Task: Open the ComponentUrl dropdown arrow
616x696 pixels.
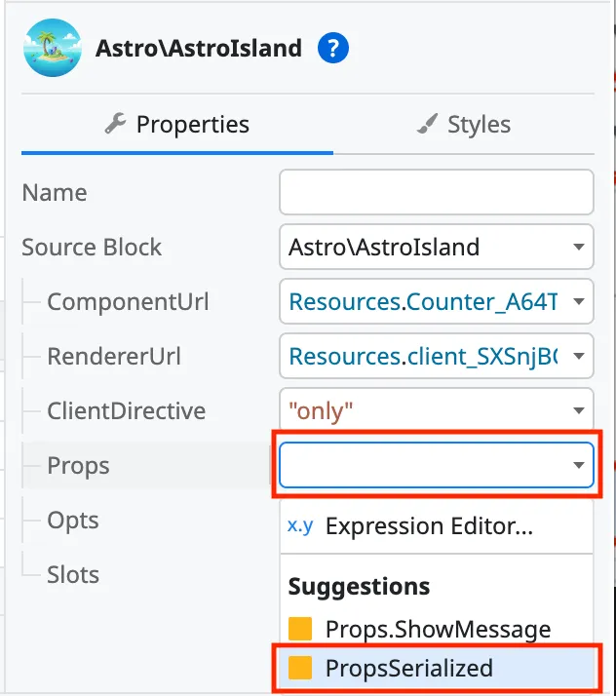Action: click(x=580, y=302)
